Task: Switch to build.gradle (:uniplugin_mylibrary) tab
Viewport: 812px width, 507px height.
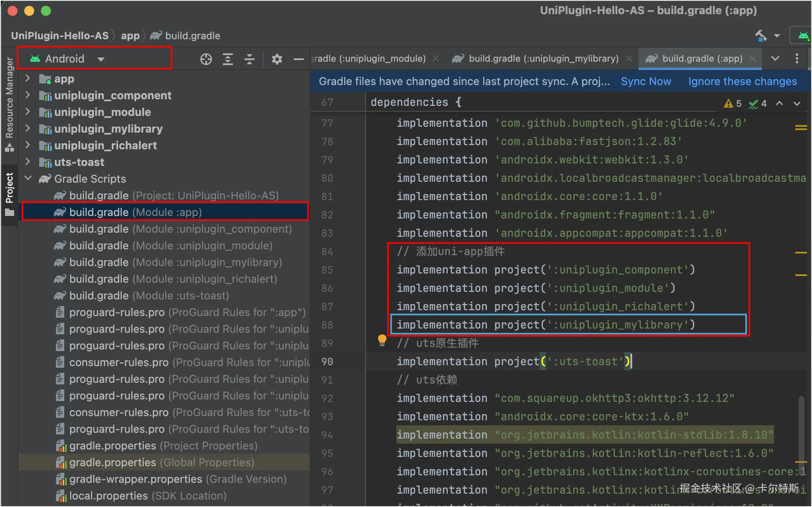Action: coord(543,58)
